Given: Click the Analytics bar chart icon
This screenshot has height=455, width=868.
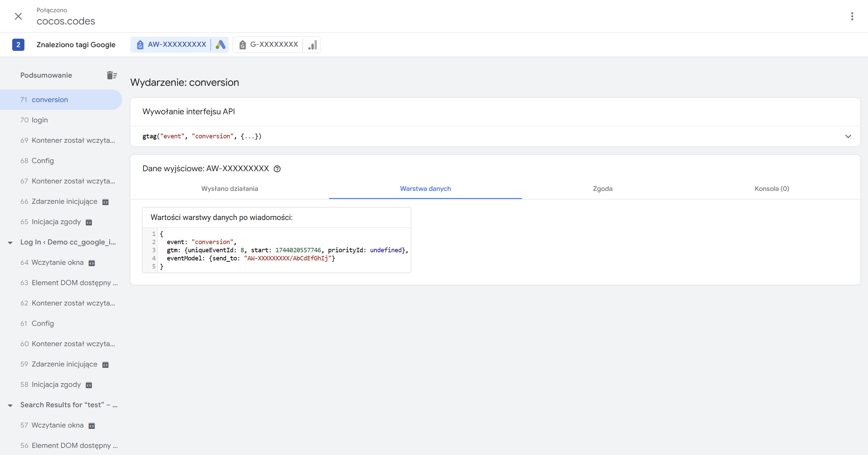Looking at the screenshot, I should [312, 45].
